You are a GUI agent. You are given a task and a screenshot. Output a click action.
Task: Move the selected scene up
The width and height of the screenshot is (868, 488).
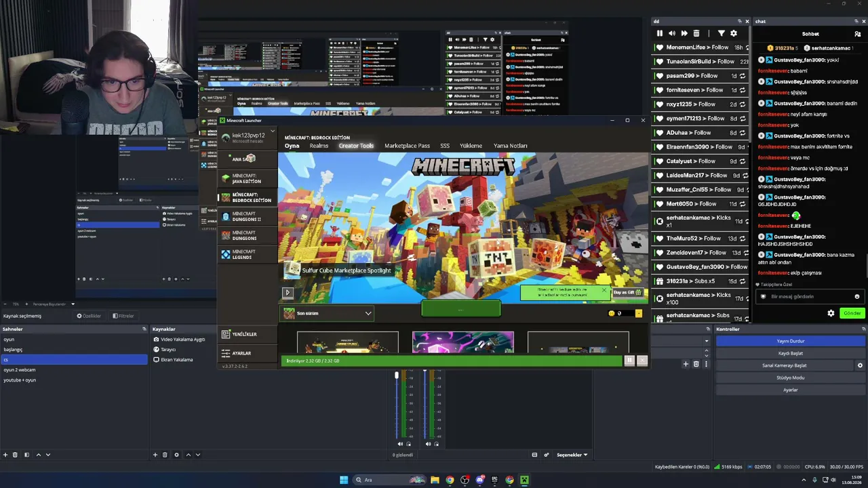click(x=38, y=455)
